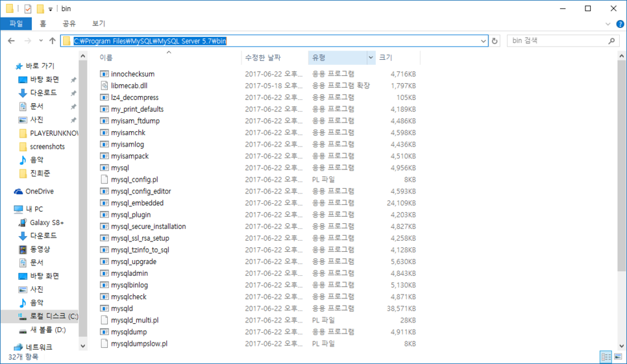Go up one folder level arrow
Viewport: 627px width, 364px height.
[53, 41]
